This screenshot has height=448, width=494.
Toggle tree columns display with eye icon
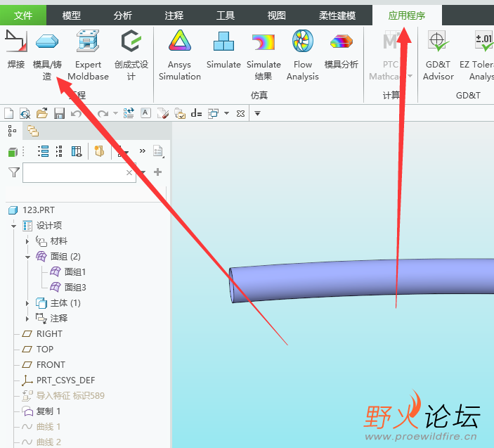tap(77, 152)
